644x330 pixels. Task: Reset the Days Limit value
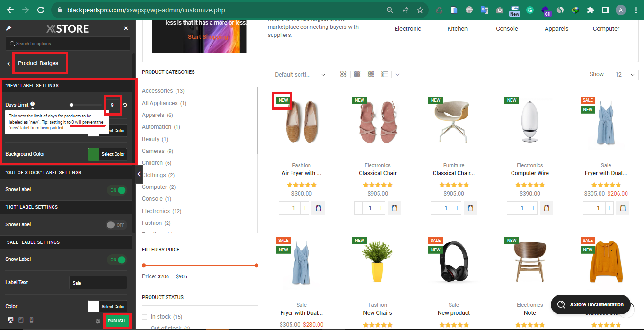[x=125, y=105]
